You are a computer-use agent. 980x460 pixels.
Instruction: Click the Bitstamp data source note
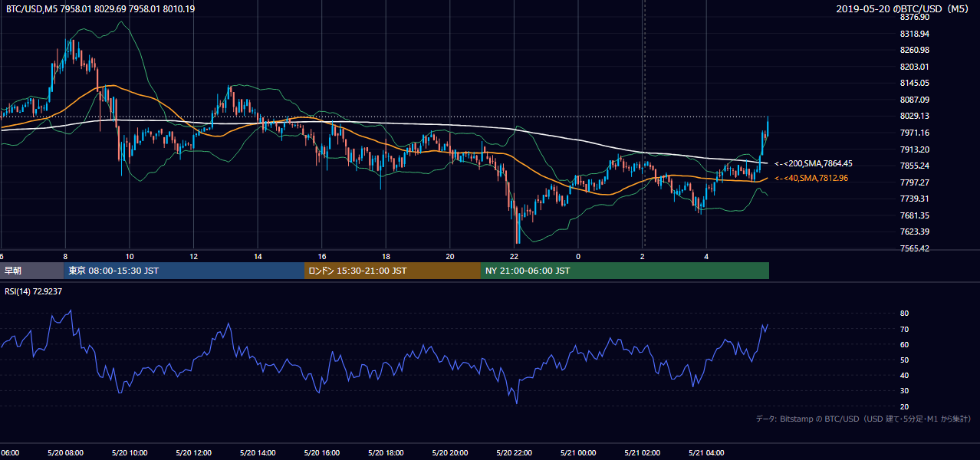863,419
